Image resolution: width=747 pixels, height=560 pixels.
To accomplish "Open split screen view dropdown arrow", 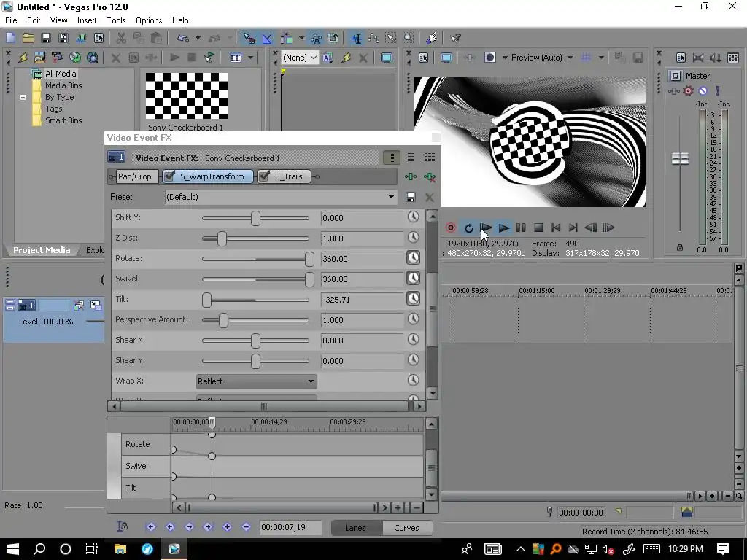I will [x=505, y=58].
